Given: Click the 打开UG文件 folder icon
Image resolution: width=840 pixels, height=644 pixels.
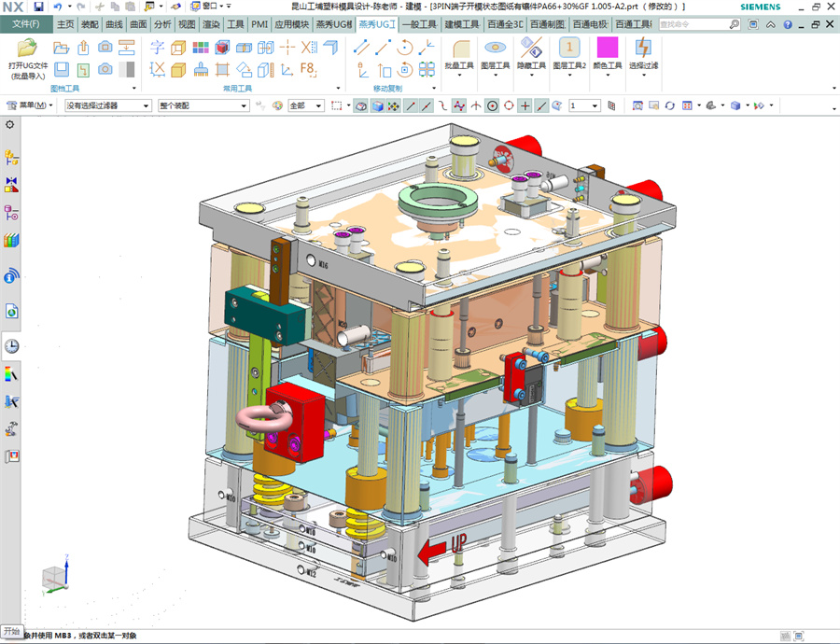Looking at the screenshot, I should [27, 48].
